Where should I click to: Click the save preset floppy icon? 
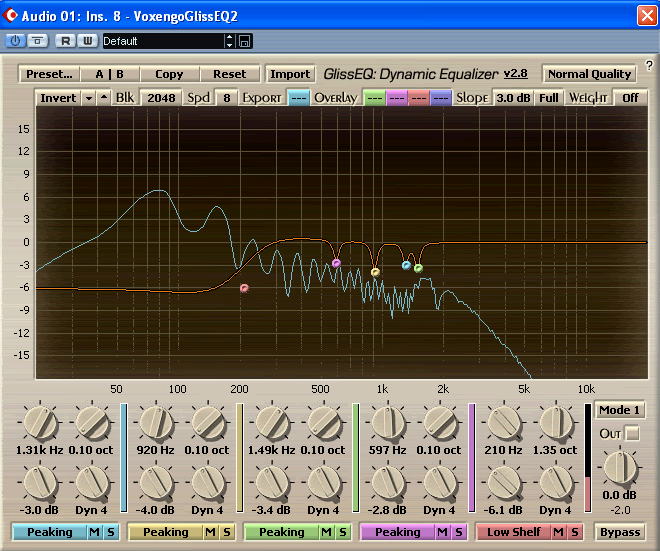click(245, 41)
